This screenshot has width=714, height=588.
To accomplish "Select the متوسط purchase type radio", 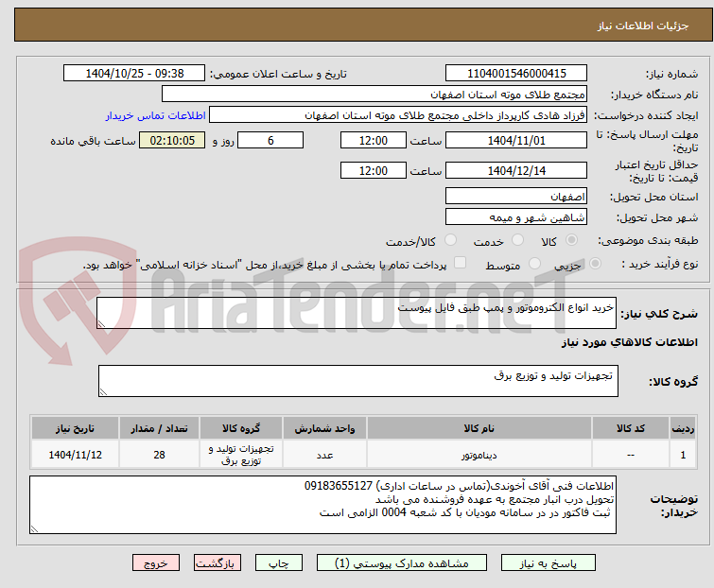I will tap(534, 264).
